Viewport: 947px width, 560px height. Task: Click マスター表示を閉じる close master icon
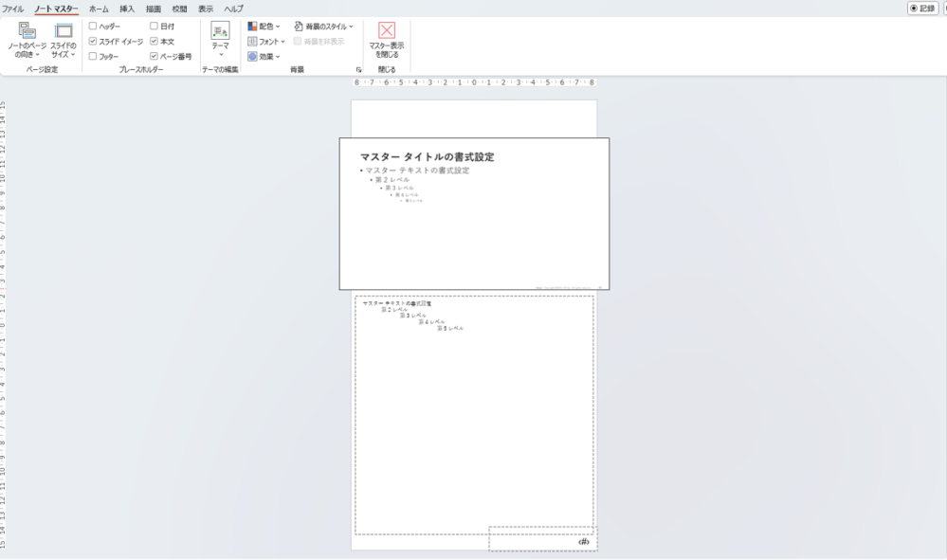click(388, 30)
